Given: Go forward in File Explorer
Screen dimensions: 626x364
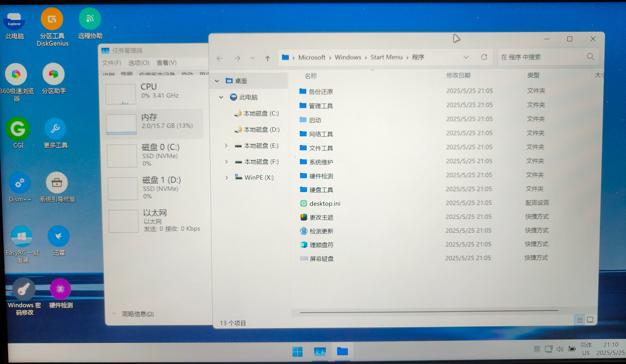Looking at the screenshot, I should click(237, 58).
